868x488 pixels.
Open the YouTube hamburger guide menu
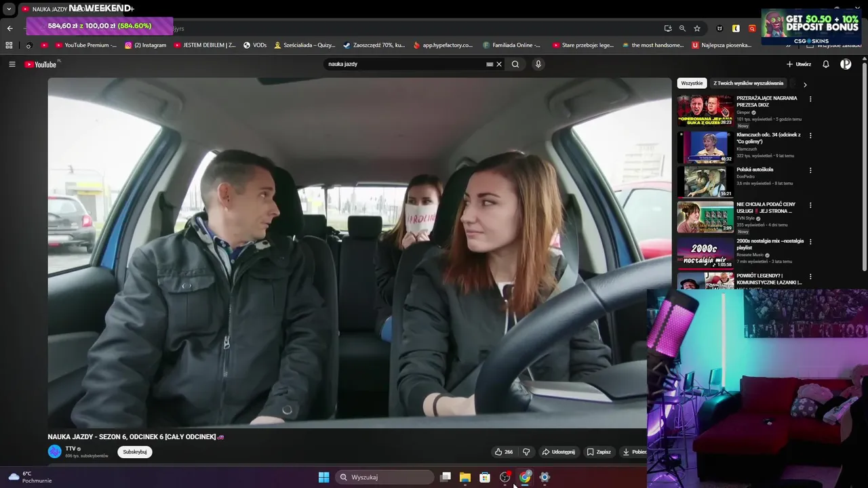(12, 64)
